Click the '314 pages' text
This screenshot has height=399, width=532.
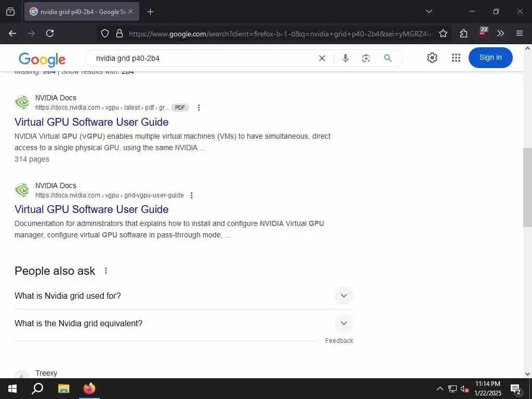(x=32, y=159)
